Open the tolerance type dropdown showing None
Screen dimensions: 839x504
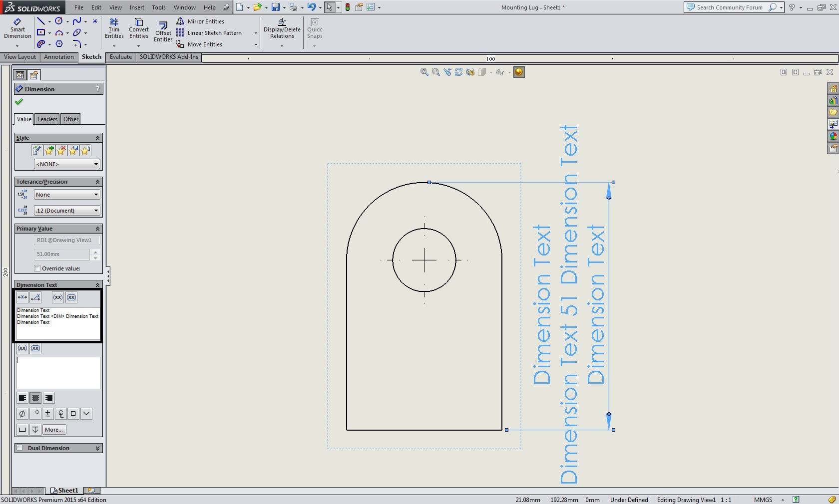[x=67, y=195]
